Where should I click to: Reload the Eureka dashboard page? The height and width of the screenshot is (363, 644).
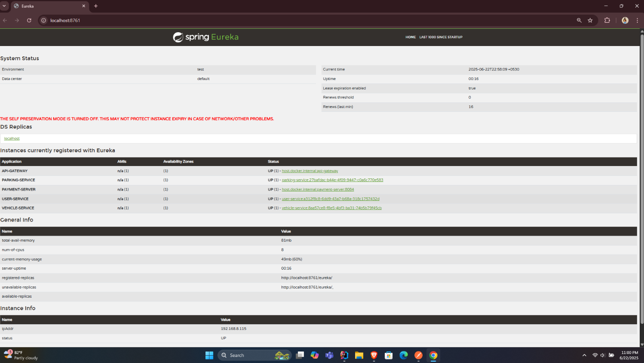point(29,20)
